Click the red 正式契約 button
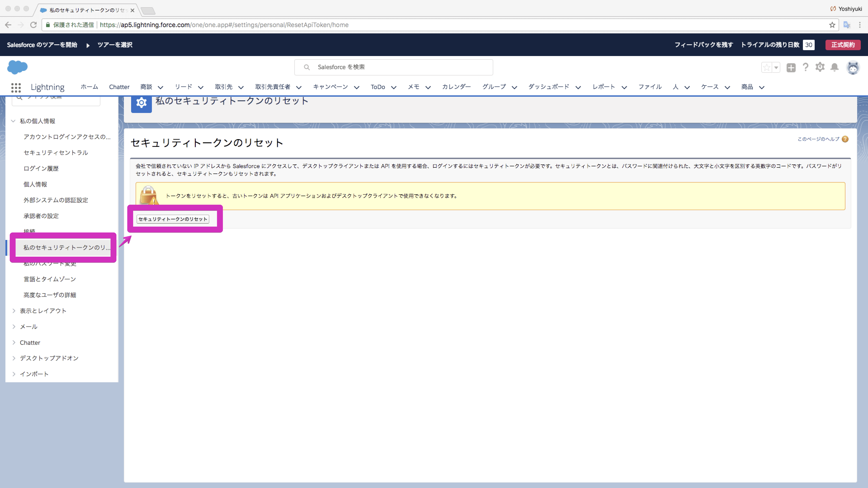This screenshot has height=488, width=868. 842,45
